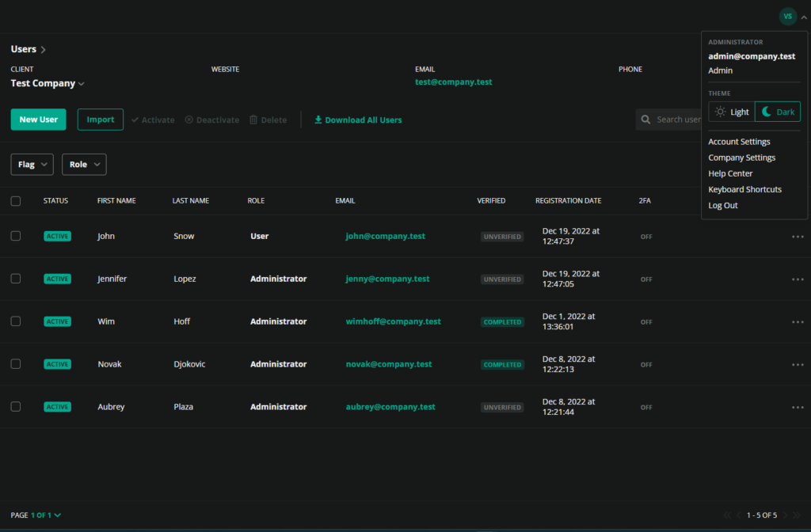Select the checkbox for Jennifer Lopez

[x=16, y=279]
